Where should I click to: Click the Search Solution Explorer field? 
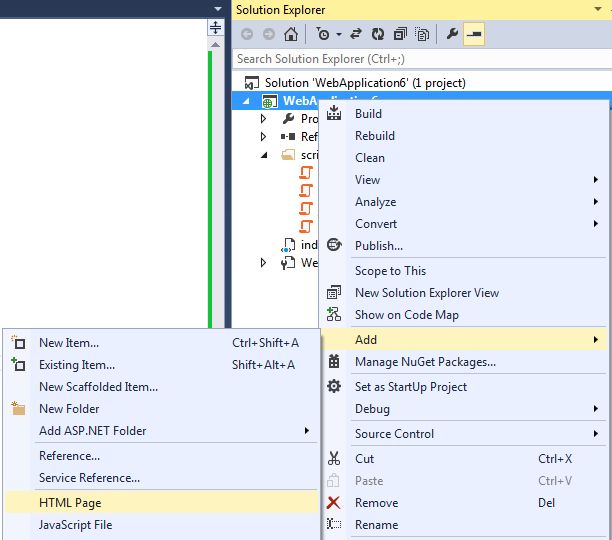pos(422,59)
